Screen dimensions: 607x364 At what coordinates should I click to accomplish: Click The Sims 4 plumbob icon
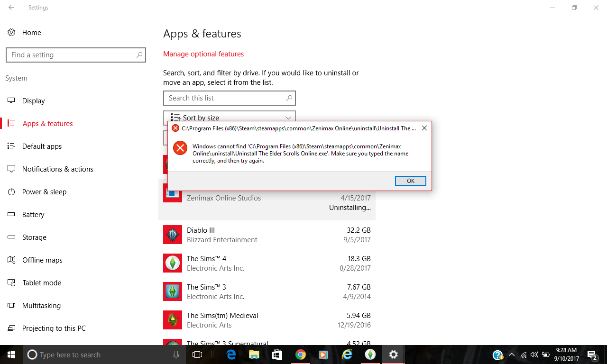(173, 263)
